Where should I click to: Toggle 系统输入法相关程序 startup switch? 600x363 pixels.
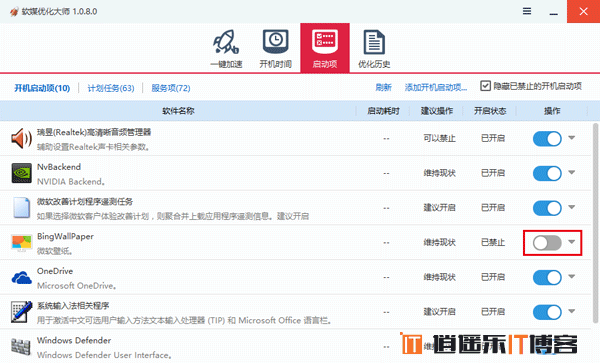(x=547, y=312)
